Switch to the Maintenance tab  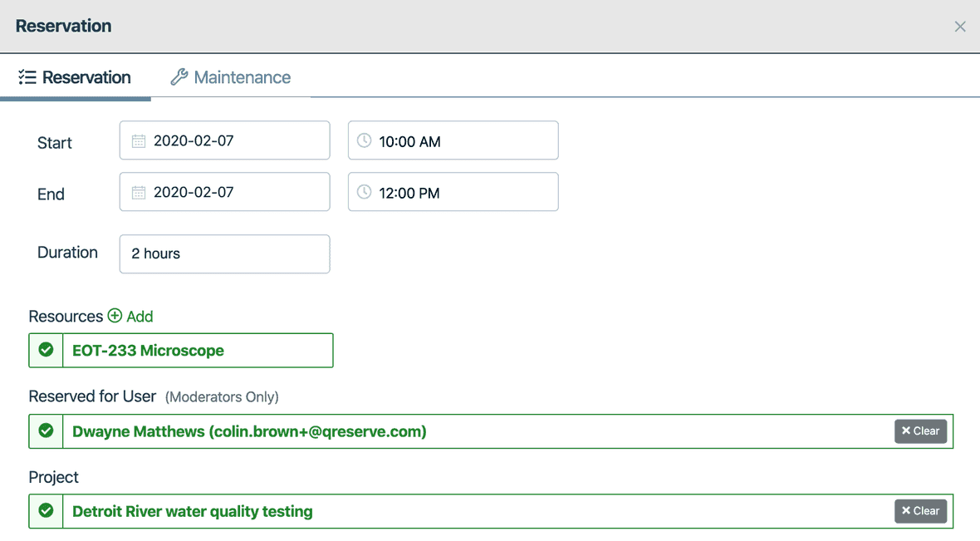231,76
